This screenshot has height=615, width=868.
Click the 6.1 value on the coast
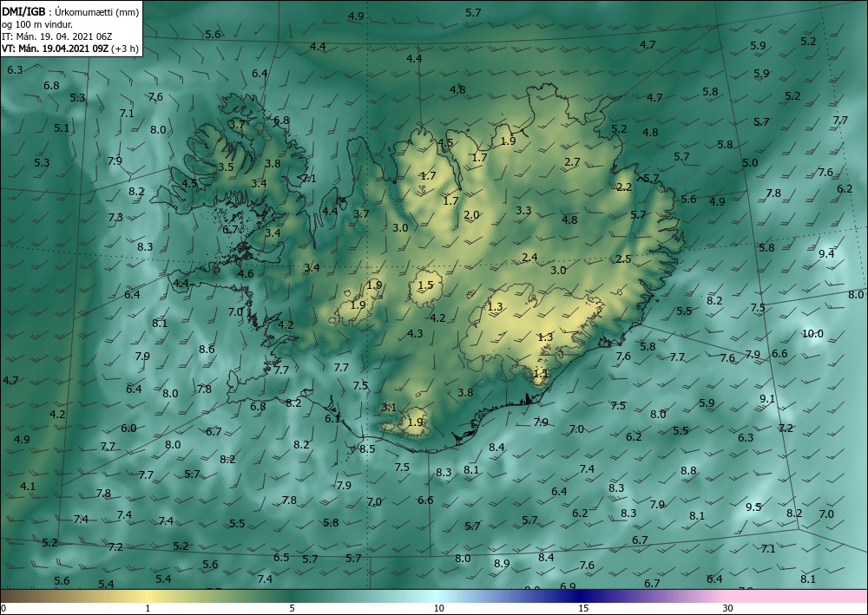pos(332,419)
